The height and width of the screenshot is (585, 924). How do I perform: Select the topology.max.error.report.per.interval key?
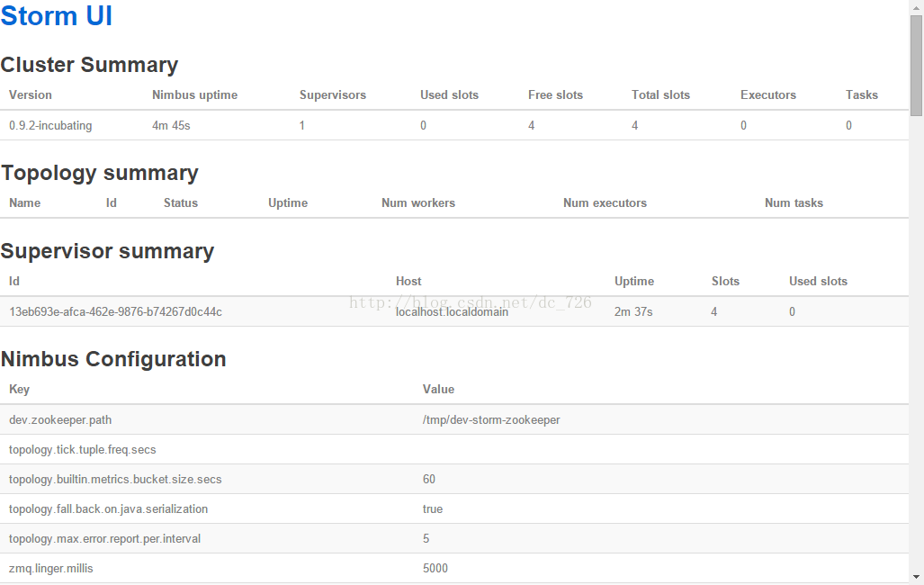coord(105,539)
